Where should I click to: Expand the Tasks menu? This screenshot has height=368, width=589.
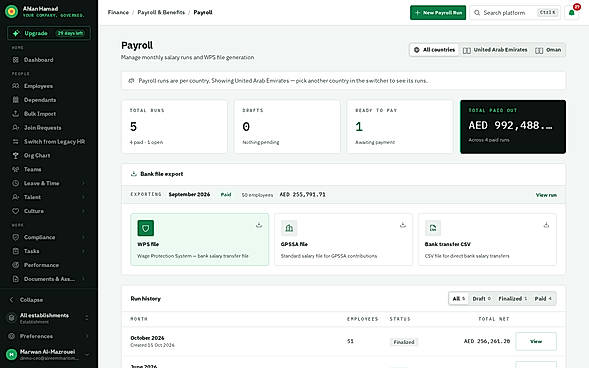tap(49, 251)
